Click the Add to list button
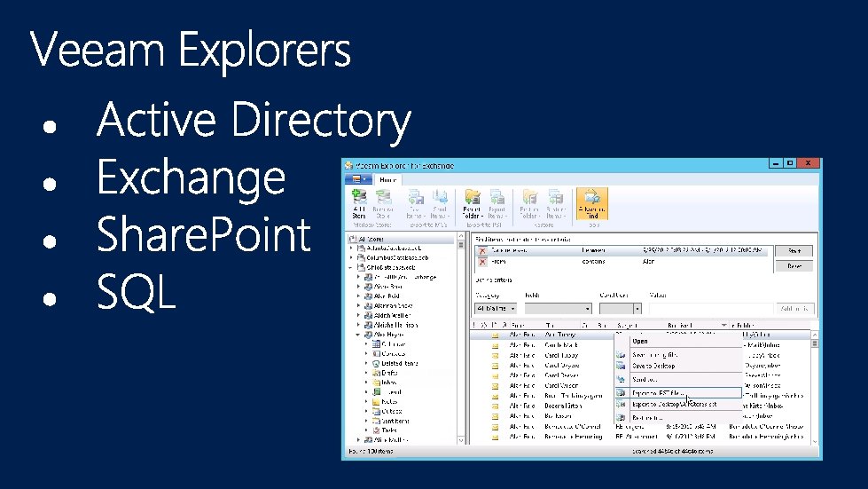 tap(794, 309)
